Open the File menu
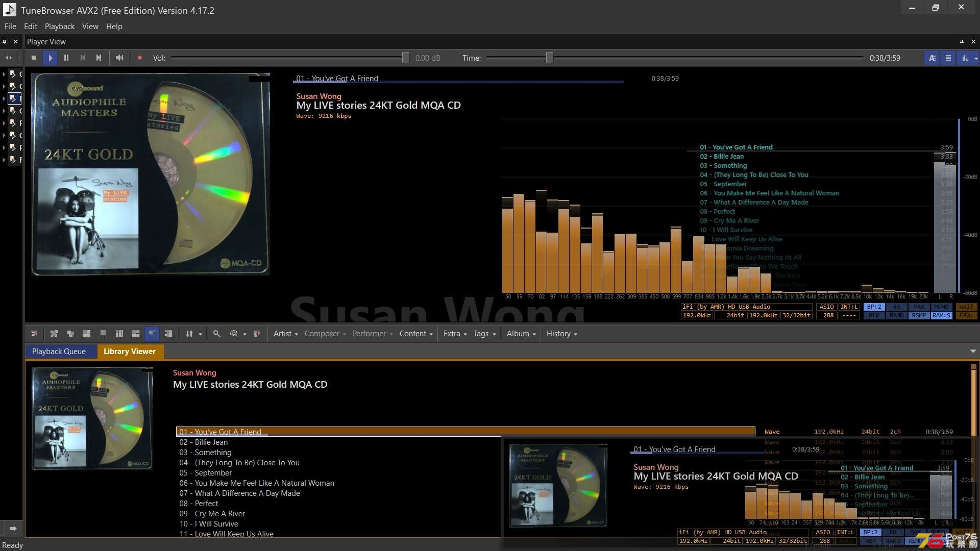Image resolution: width=980 pixels, height=551 pixels. [x=10, y=27]
